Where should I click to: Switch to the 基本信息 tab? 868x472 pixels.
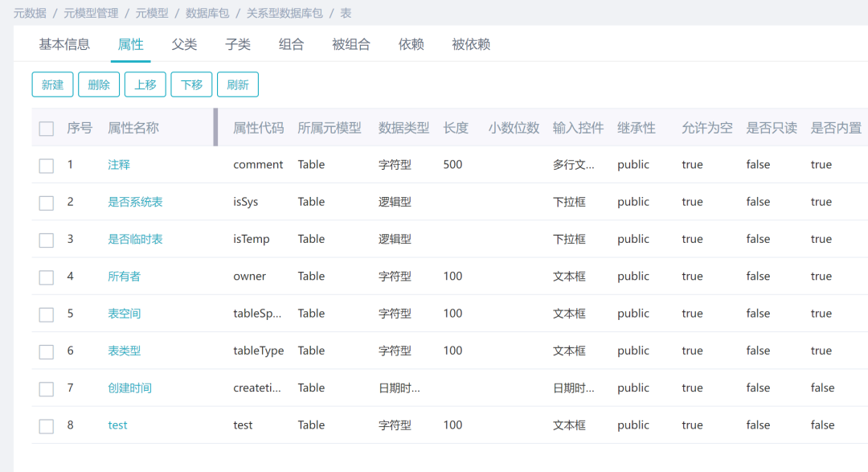coord(64,44)
